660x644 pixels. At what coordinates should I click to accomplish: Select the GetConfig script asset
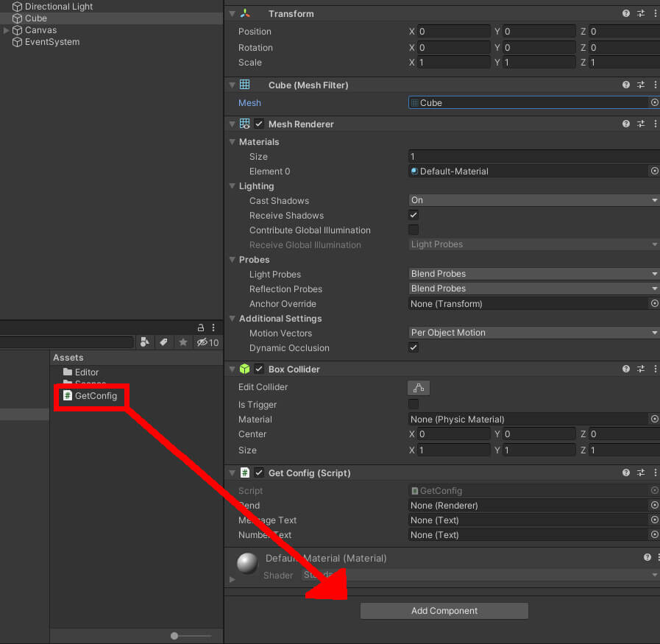click(95, 396)
